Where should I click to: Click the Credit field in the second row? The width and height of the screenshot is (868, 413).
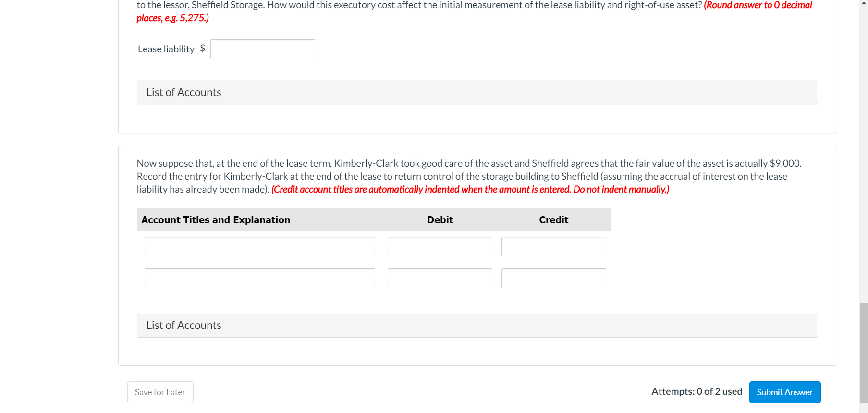click(x=553, y=278)
